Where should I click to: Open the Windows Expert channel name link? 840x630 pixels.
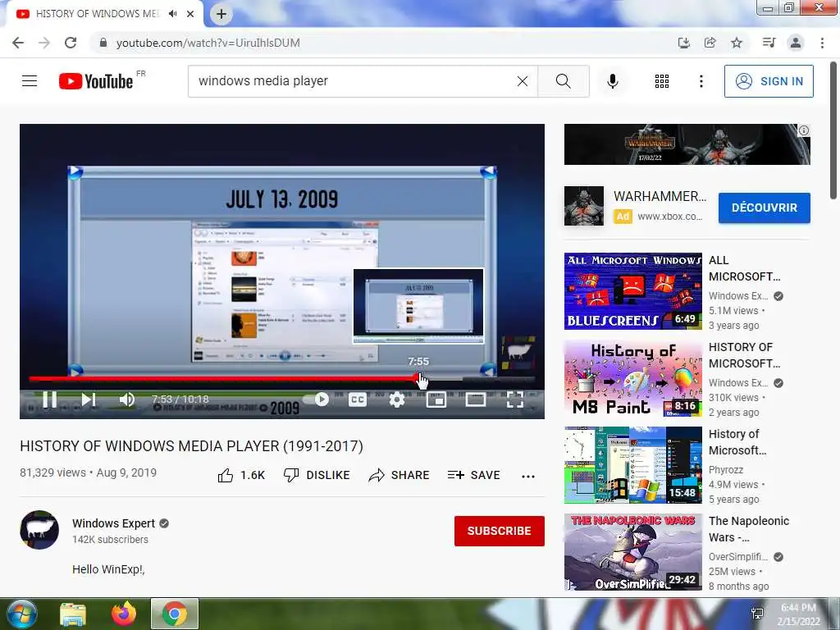(x=113, y=523)
